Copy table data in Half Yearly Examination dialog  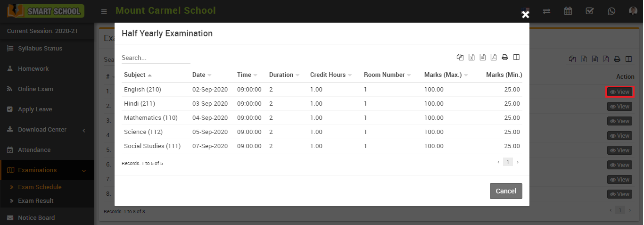coord(460,57)
